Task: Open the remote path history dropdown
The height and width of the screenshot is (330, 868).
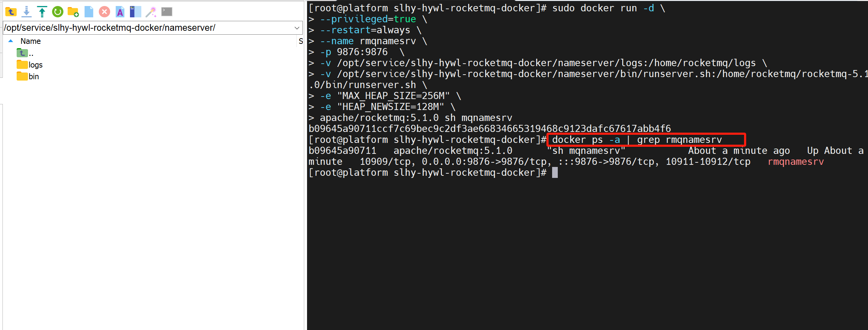Action: [x=297, y=28]
